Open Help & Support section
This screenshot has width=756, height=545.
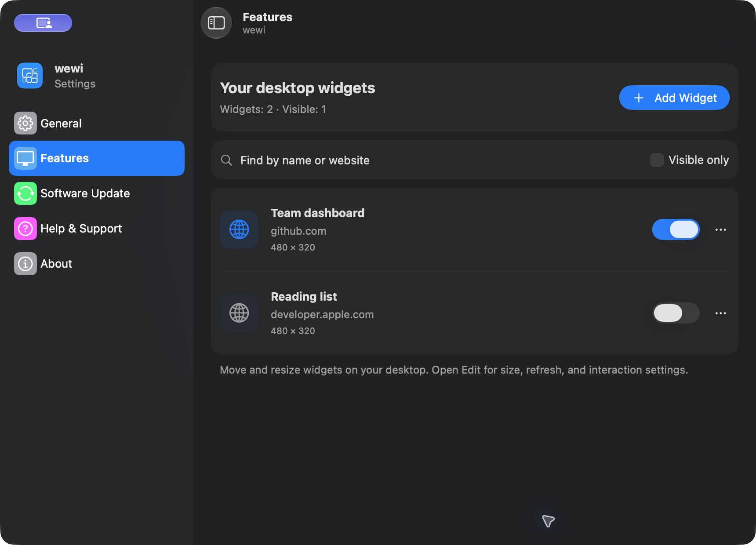(x=97, y=229)
